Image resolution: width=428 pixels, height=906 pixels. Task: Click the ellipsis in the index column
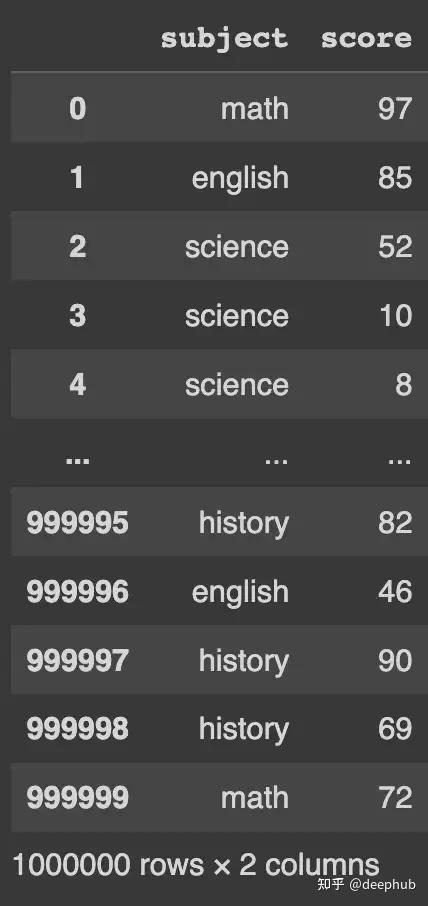pyautogui.click(x=77, y=461)
